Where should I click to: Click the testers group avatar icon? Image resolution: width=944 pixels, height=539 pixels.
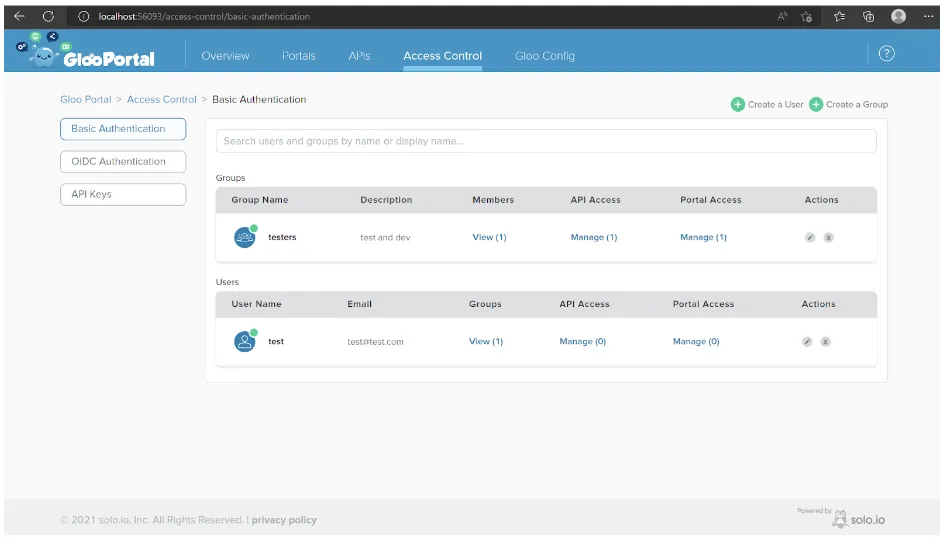coord(245,237)
